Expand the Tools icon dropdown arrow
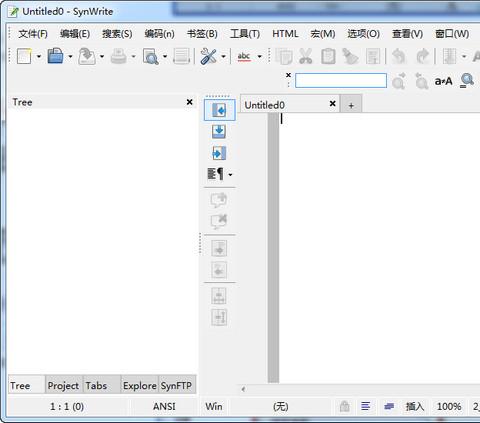The height and width of the screenshot is (423, 480). point(223,57)
